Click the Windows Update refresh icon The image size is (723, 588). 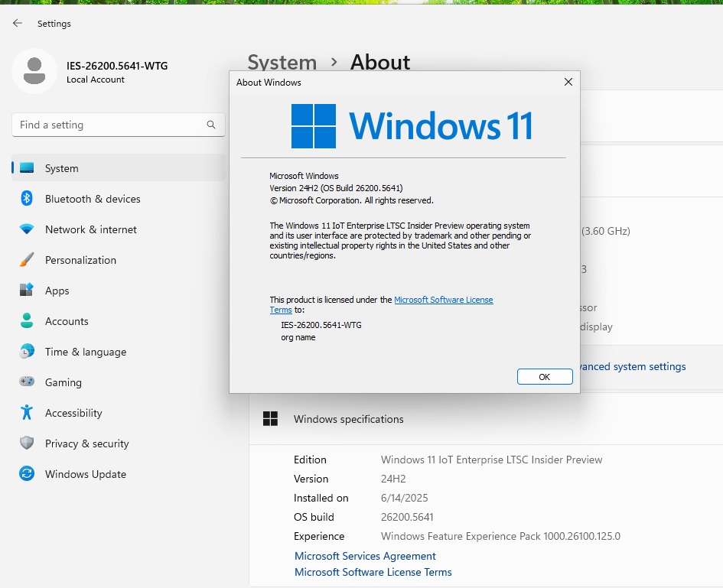[x=27, y=473]
